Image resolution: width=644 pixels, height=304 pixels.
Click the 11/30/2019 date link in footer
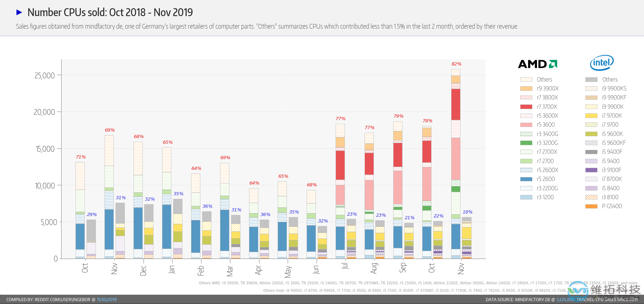(107, 300)
